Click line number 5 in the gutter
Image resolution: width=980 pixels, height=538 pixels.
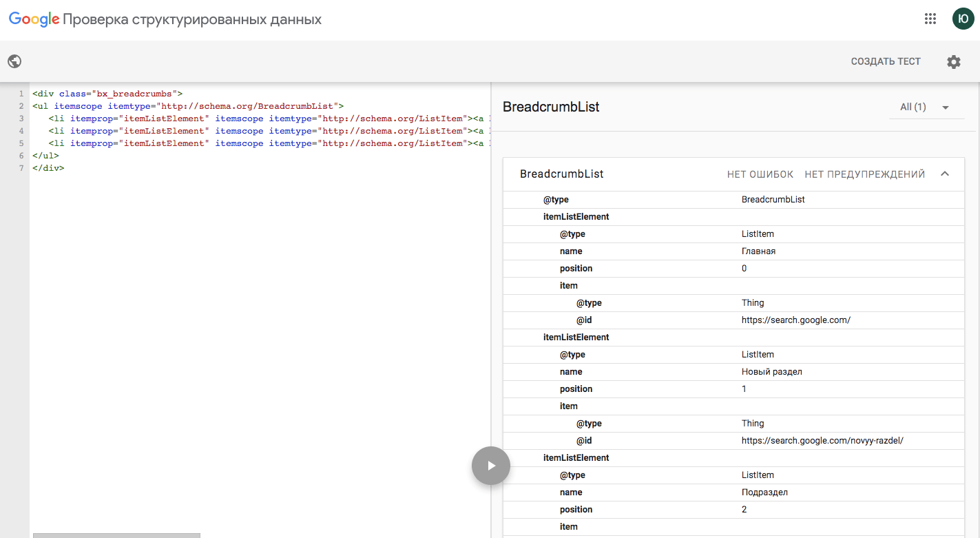point(21,143)
